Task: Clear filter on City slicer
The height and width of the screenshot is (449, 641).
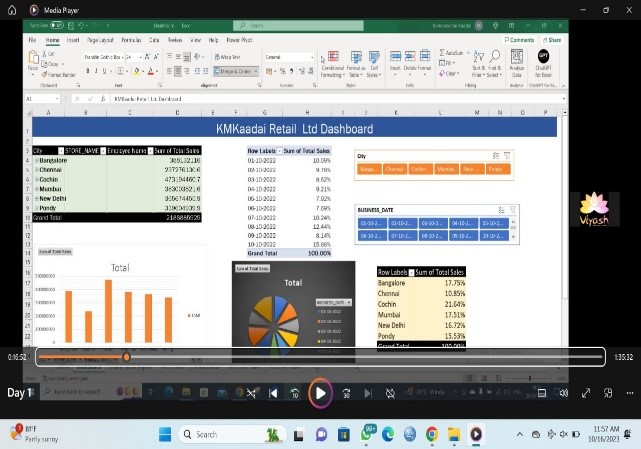Action: [507, 156]
